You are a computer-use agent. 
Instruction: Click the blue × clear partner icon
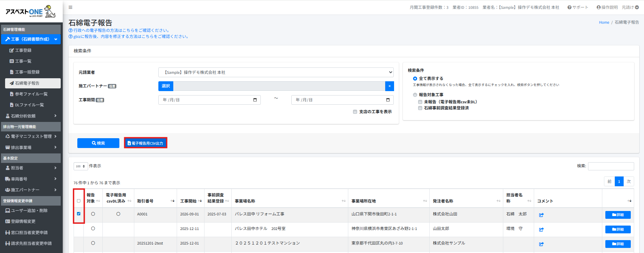point(389,86)
